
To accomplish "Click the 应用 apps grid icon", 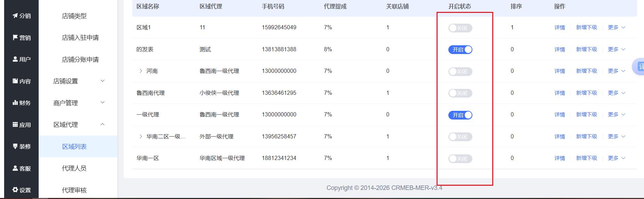I will point(15,124).
